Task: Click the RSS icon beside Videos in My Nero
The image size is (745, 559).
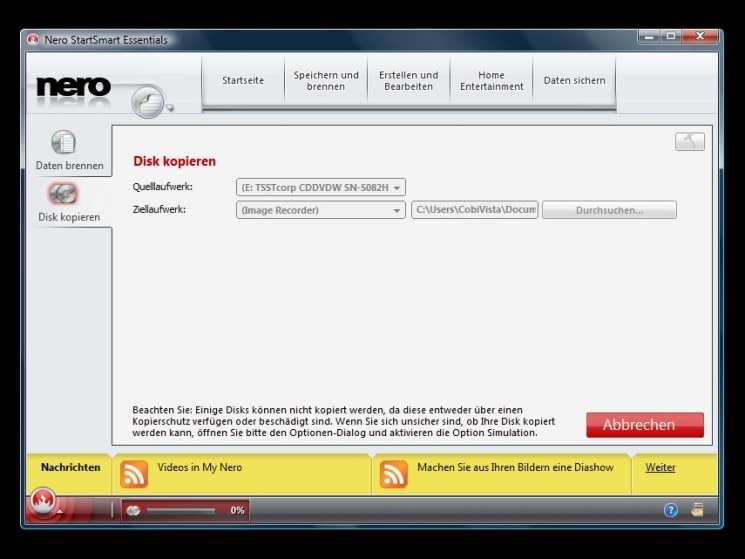Action: click(x=134, y=474)
